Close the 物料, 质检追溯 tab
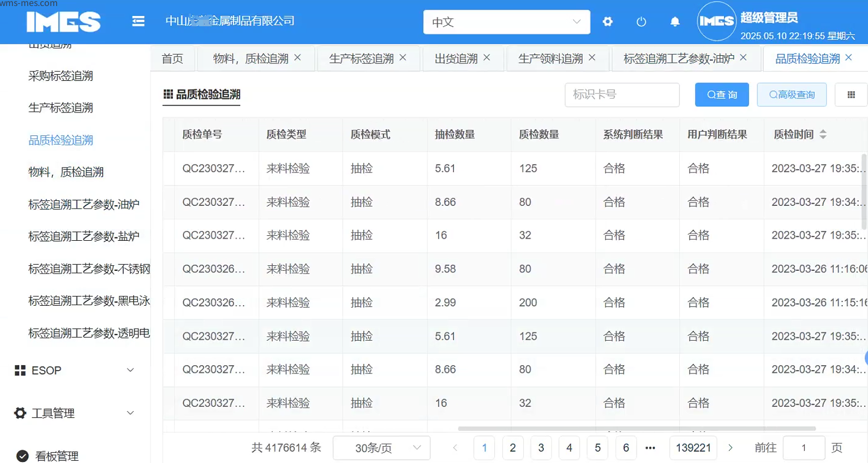The height and width of the screenshot is (463, 868). 297,57
